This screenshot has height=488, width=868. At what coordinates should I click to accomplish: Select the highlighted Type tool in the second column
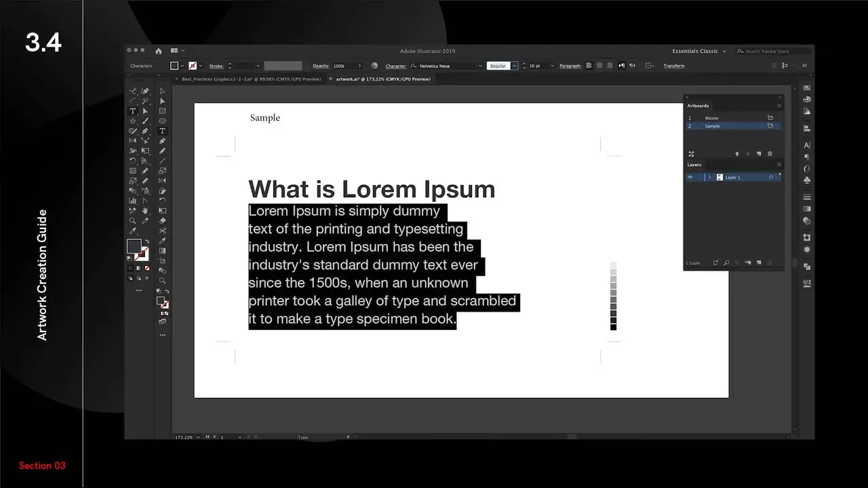coord(163,131)
